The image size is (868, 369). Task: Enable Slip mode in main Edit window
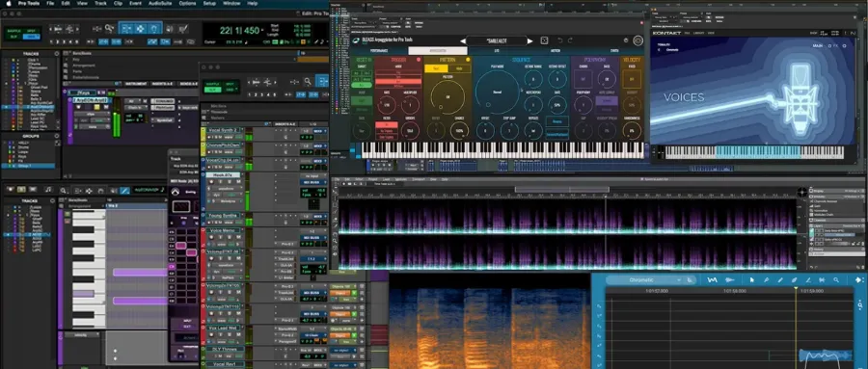(x=14, y=37)
